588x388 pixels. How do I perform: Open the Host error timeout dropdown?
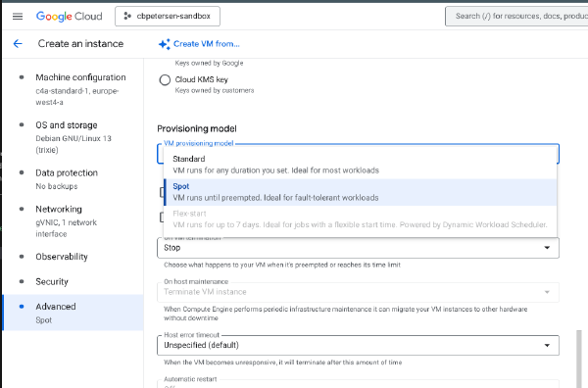[x=358, y=345]
